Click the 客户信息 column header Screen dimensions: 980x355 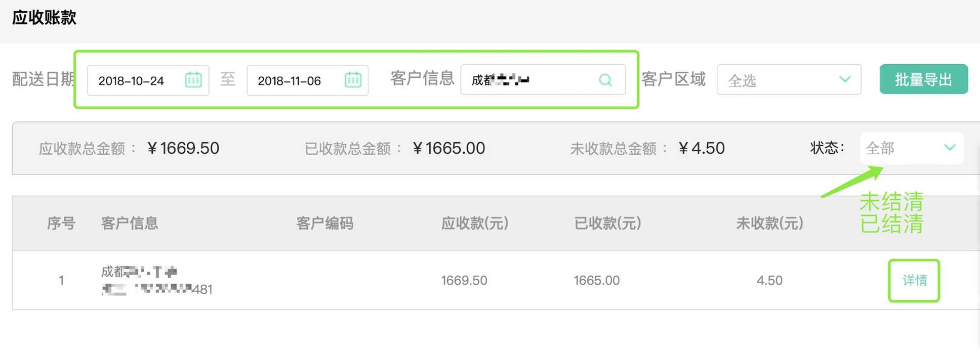pos(130,223)
